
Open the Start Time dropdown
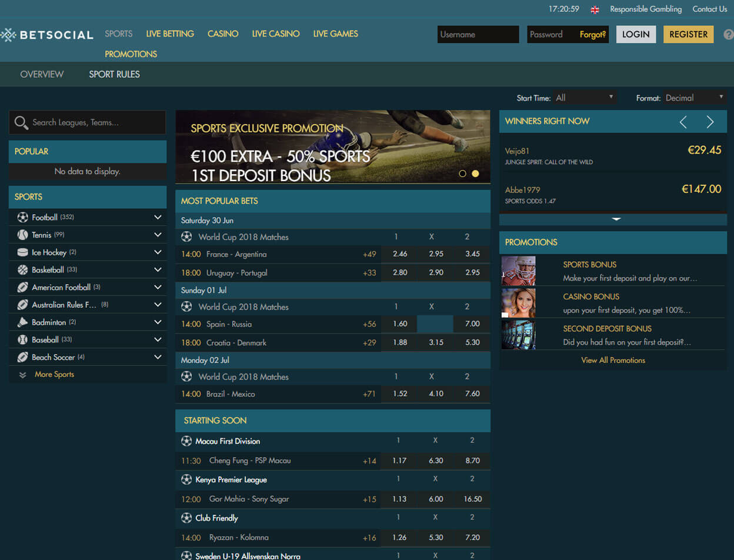click(x=585, y=98)
